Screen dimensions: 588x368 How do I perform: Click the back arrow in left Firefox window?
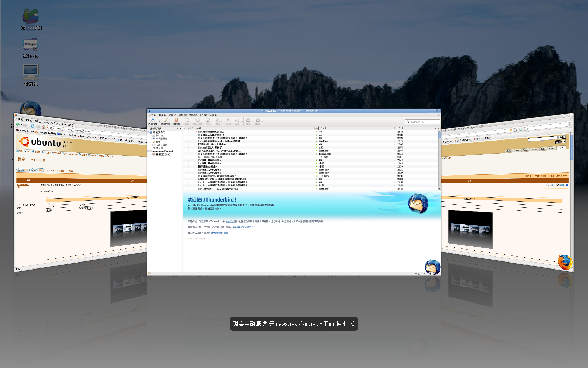[x=18, y=124]
